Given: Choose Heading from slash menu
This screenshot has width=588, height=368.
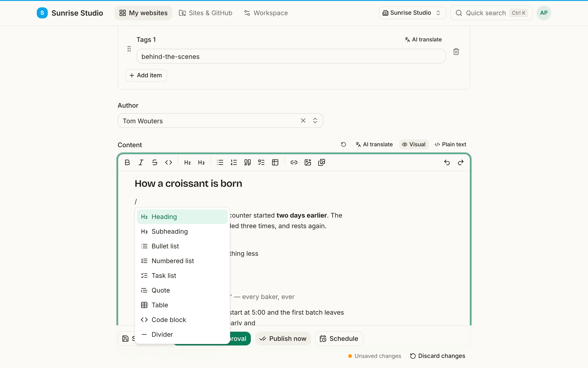Looking at the screenshot, I should coord(182,217).
